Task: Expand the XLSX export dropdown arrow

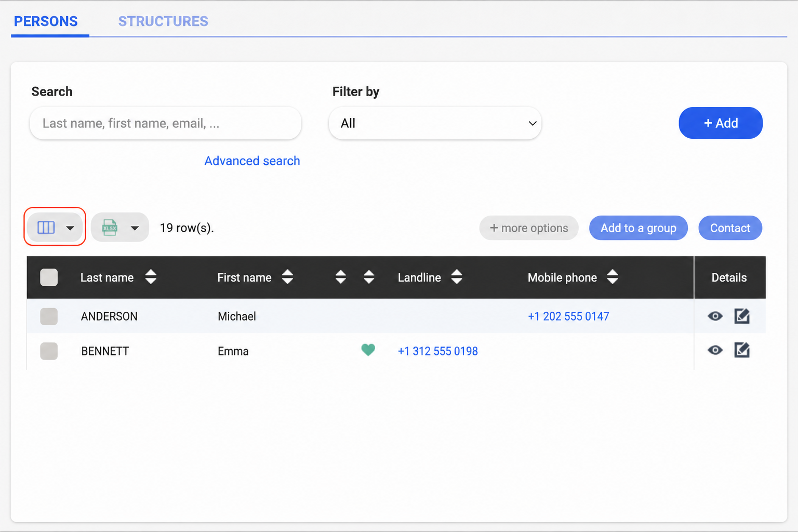Action: 135,228
